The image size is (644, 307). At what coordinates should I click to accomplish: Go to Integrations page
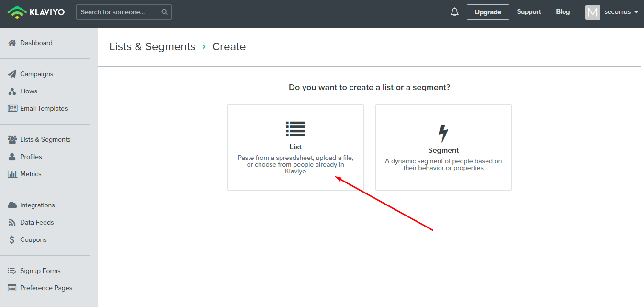(37, 205)
